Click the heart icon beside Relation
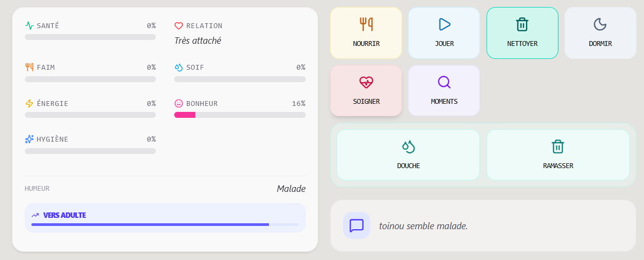The image size is (644, 260). [x=179, y=25]
